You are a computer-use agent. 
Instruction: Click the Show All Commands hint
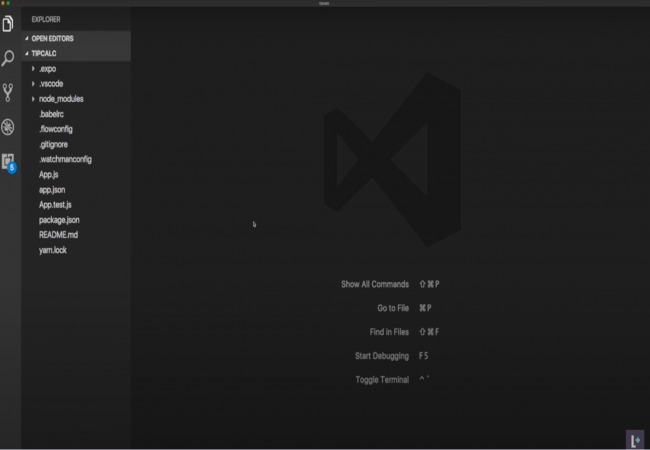tap(375, 284)
